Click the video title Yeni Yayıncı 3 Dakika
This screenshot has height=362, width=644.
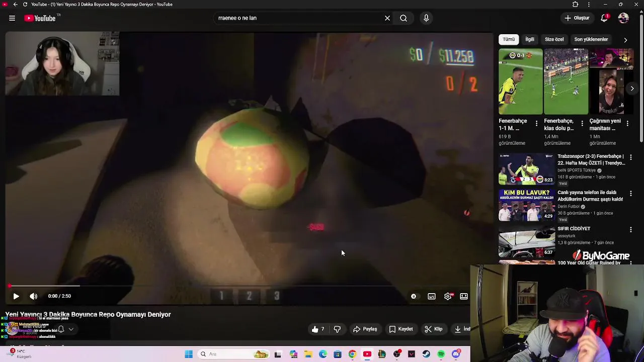(x=88, y=314)
